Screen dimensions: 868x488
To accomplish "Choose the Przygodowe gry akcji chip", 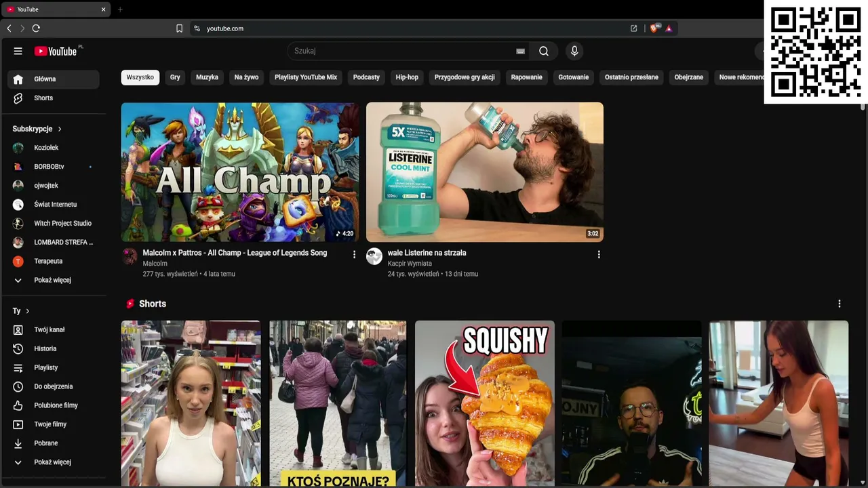I will coord(465,77).
